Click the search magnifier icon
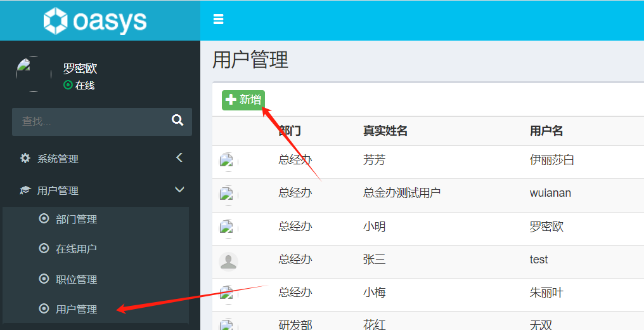 click(x=177, y=121)
